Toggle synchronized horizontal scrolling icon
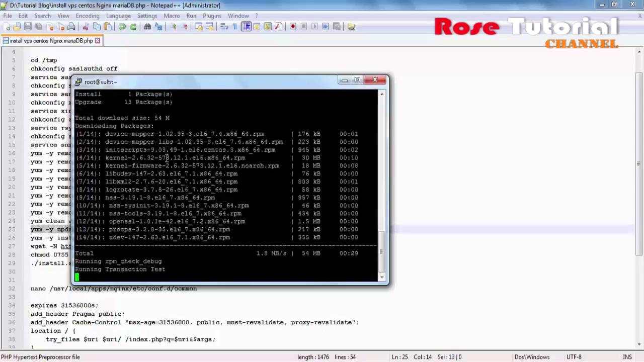644x362 pixels. click(x=210, y=27)
